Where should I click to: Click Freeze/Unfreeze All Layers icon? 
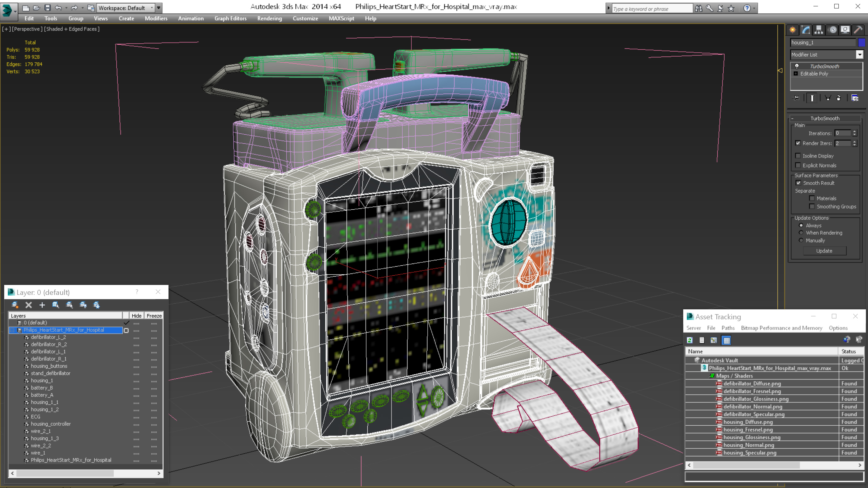[x=96, y=305]
